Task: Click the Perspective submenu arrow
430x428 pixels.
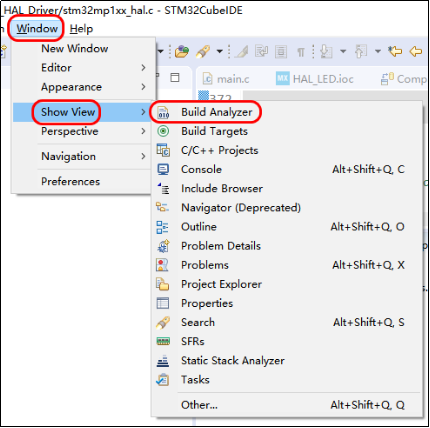Action: click(143, 131)
